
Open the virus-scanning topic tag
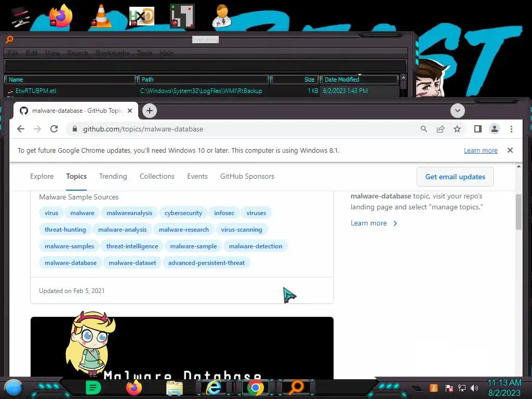[x=242, y=230]
